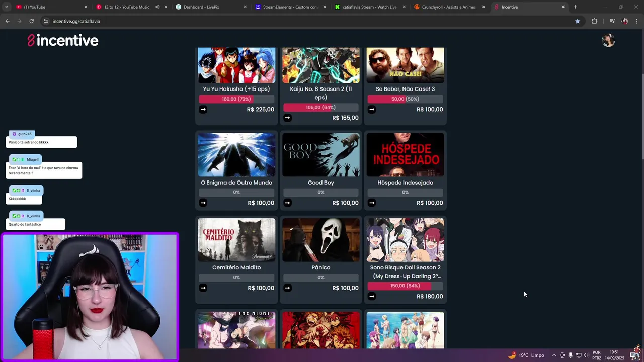Open the media control icon in toolbar

[x=612, y=21]
